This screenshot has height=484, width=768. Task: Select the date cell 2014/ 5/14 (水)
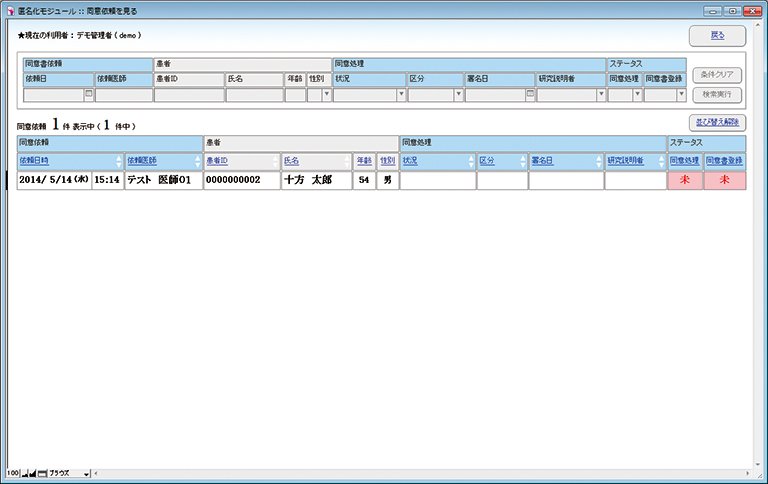pyautogui.click(x=54, y=180)
